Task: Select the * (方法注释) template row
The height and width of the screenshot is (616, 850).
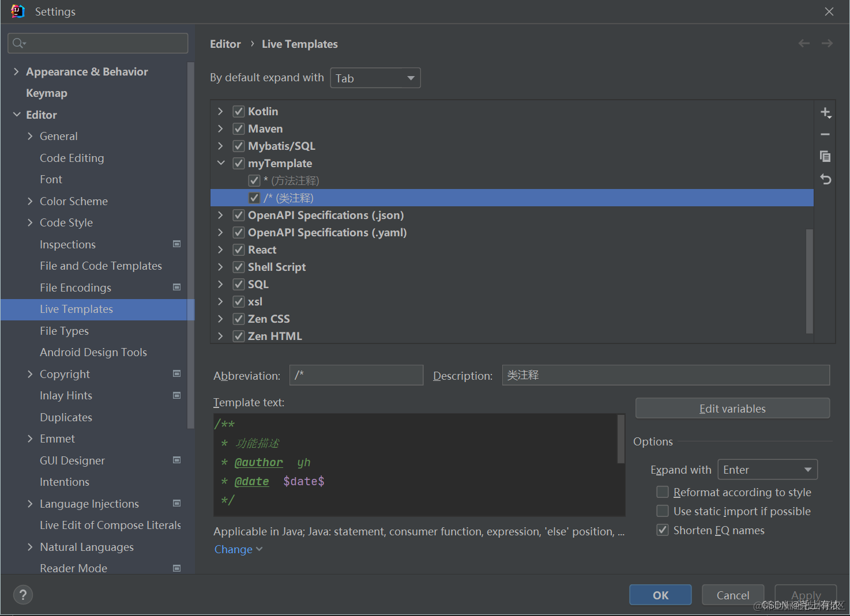Action: 512,180
